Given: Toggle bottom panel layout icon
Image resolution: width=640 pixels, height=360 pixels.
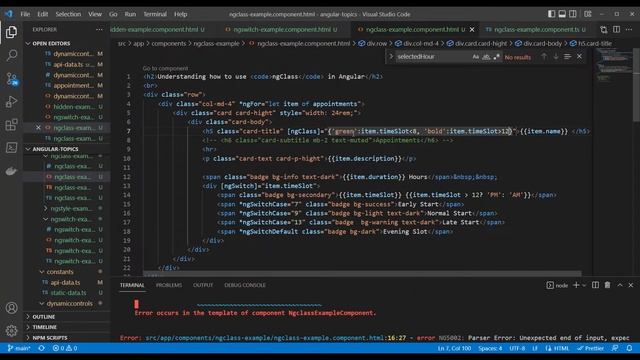Looking at the screenshot, I should pyautogui.click(x=562, y=14).
